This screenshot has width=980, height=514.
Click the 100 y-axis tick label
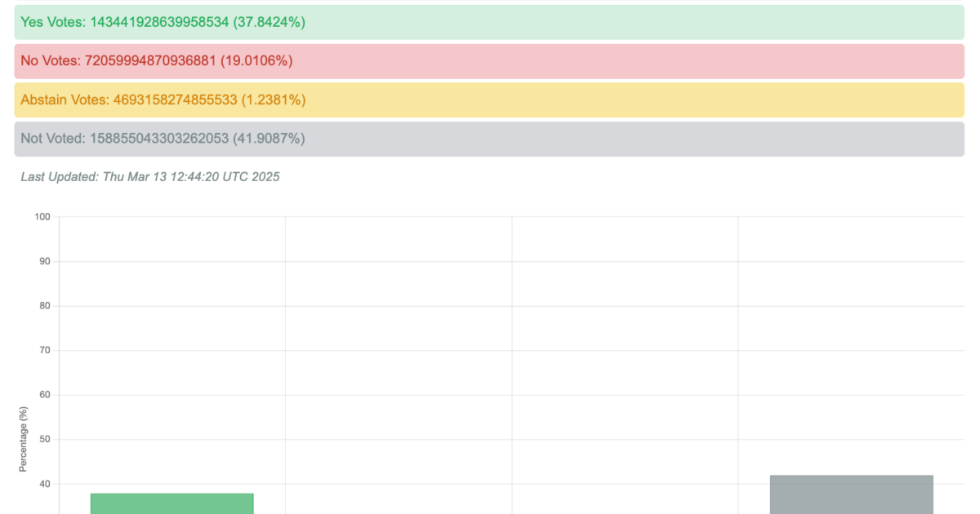coord(42,217)
